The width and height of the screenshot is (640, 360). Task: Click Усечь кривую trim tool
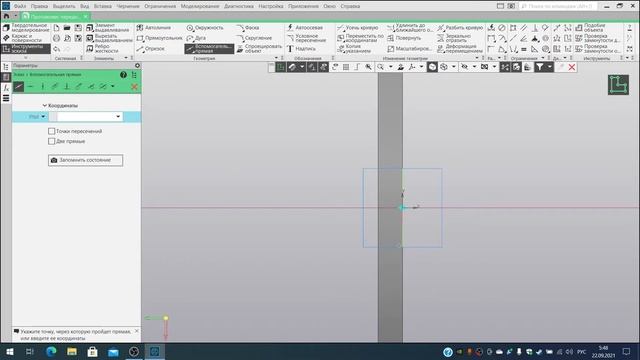[358, 28]
